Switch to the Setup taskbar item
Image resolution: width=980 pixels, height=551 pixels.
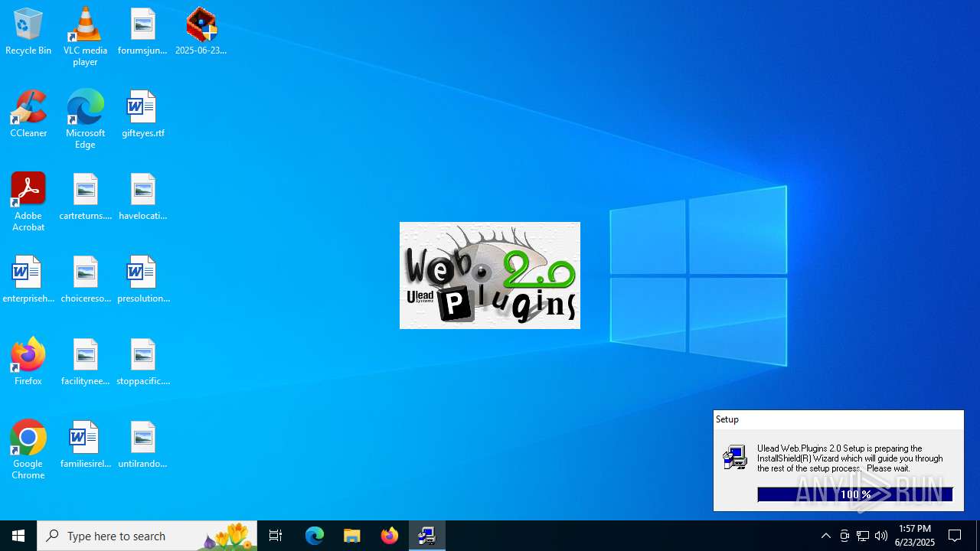tap(427, 536)
